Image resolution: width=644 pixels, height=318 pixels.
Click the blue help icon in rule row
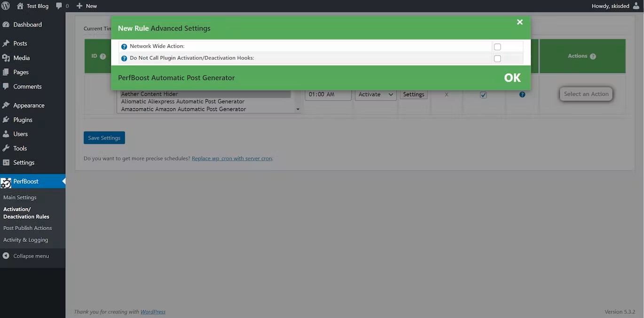click(522, 95)
